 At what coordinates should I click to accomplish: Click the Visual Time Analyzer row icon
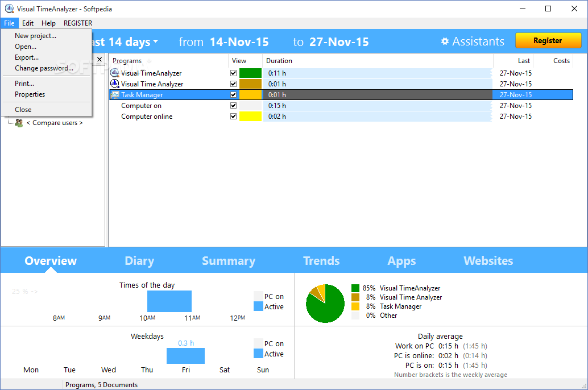(x=115, y=84)
